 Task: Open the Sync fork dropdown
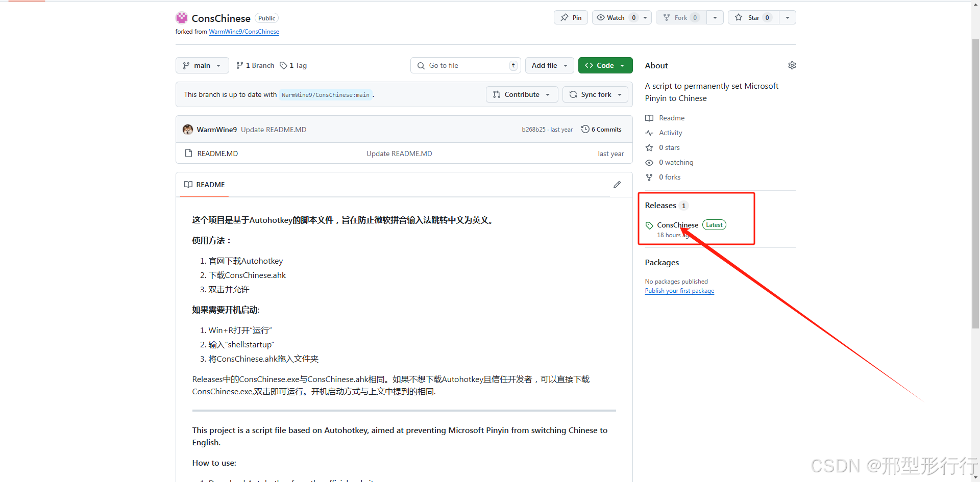(x=595, y=94)
